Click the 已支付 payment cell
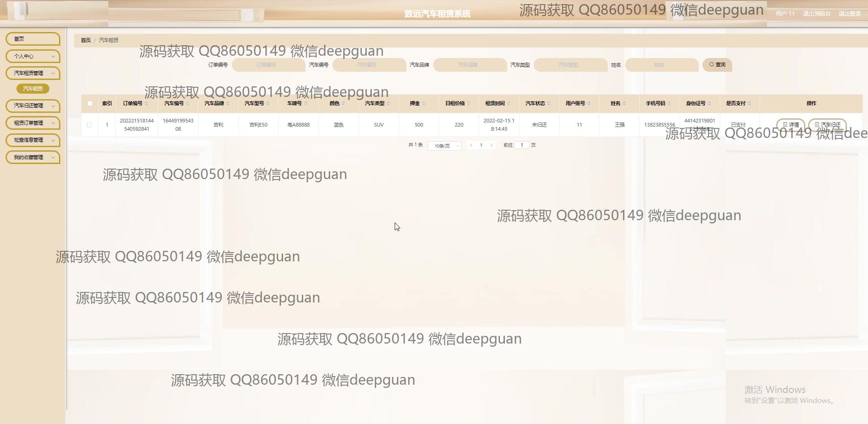Image resolution: width=868 pixels, height=424 pixels. [x=738, y=125]
